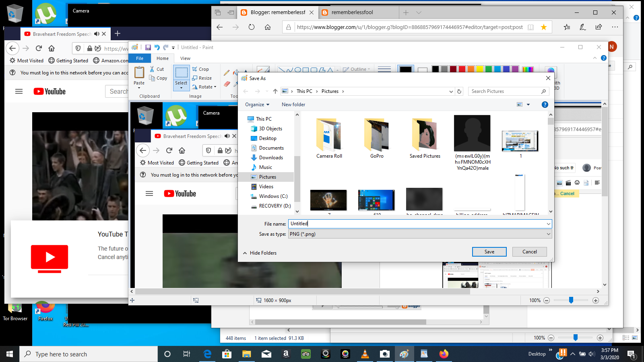Image resolution: width=644 pixels, height=362 pixels.
Task: Open the change view dropdown arrow in Save As
Action: coord(528,105)
